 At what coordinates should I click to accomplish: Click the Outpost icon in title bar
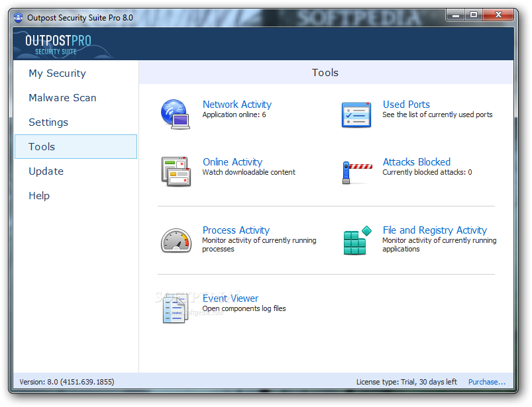[19, 17]
